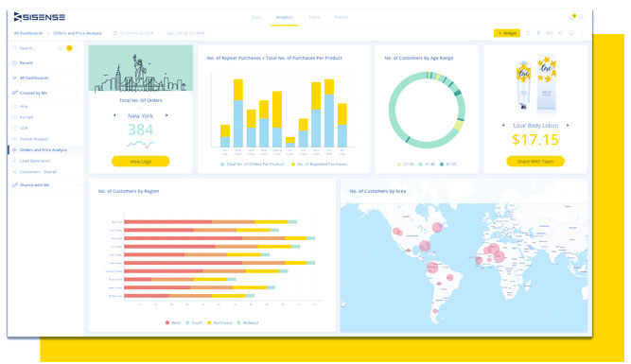Go to next city after New York
This screenshot has height=364, width=631.
(167, 115)
